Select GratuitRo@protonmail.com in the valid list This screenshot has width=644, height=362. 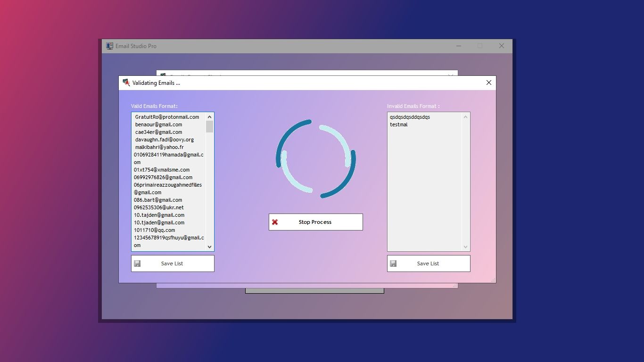click(x=167, y=117)
